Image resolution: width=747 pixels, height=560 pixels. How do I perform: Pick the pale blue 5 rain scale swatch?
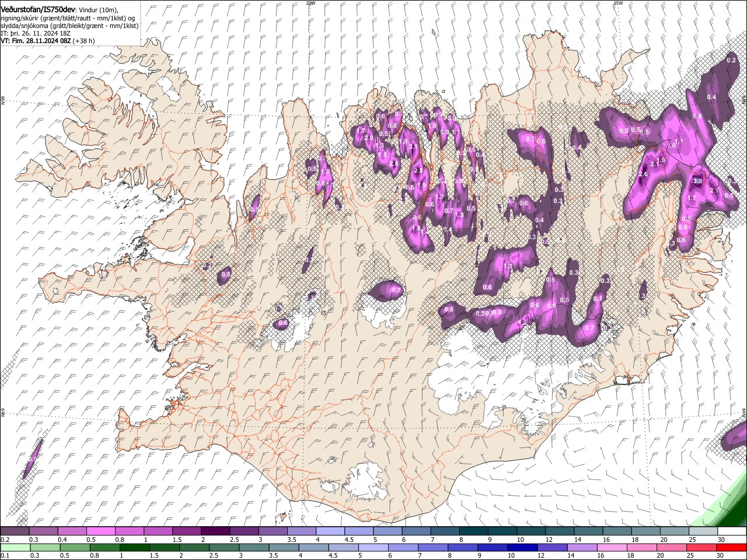[x=373, y=548]
